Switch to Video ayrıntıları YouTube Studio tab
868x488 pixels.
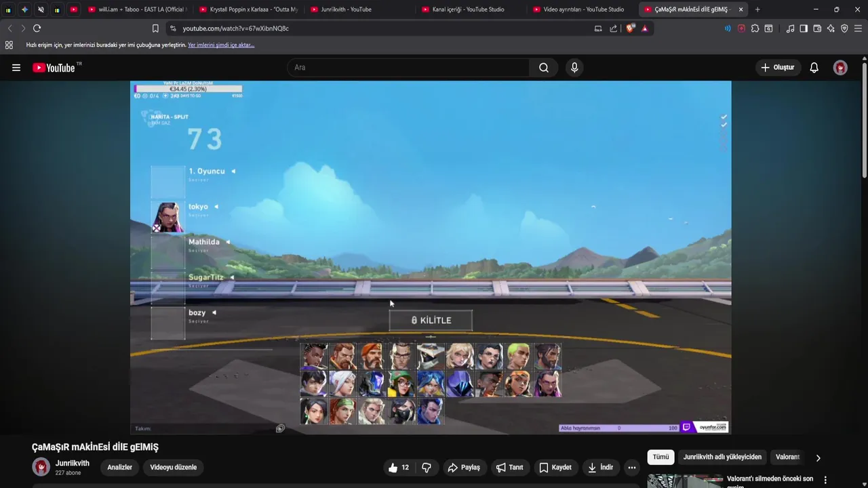click(x=582, y=9)
